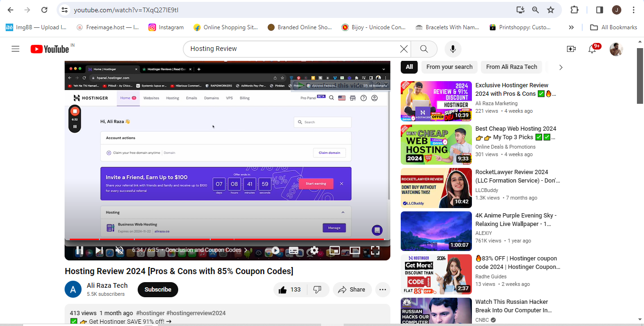
Task: Open Bijoy - Unicode Converter bookmark
Action: click(373, 27)
